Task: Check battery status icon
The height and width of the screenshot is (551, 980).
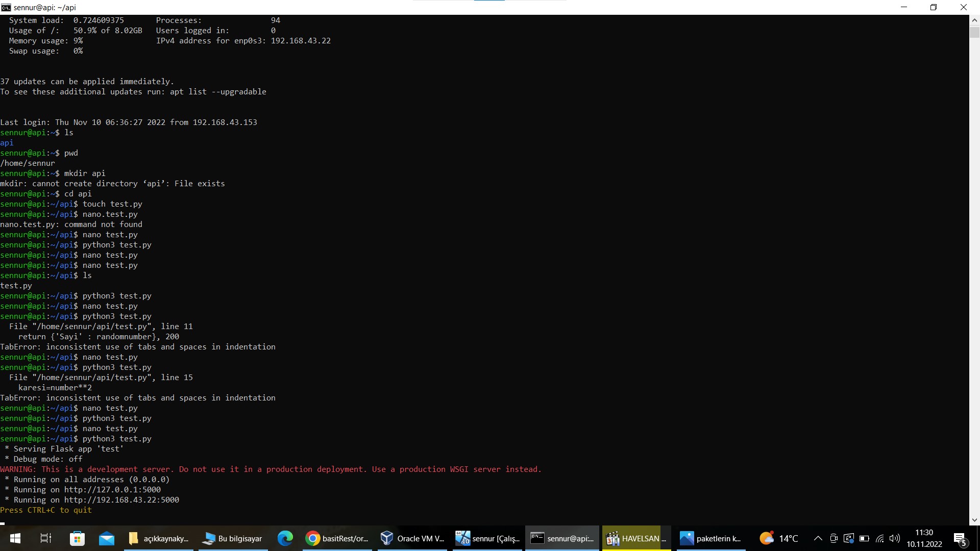Action: pos(864,538)
